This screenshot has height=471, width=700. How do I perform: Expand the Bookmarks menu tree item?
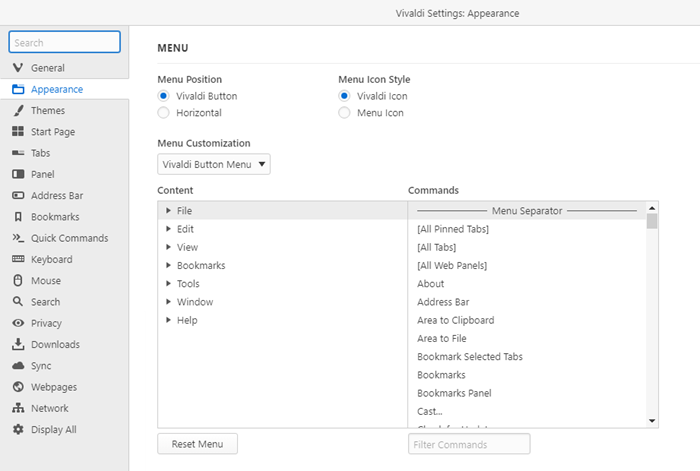tap(168, 265)
